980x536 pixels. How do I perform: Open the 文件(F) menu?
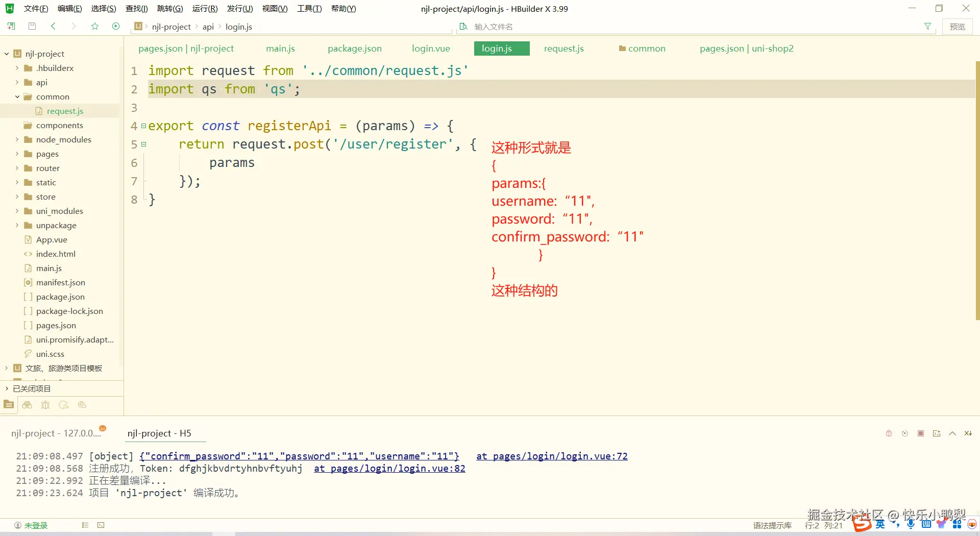tap(36, 9)
